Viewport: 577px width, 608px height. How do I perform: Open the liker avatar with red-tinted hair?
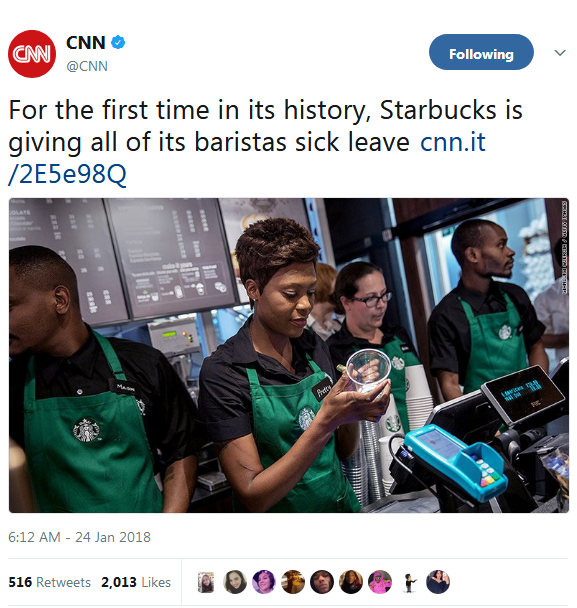(351, 582)
